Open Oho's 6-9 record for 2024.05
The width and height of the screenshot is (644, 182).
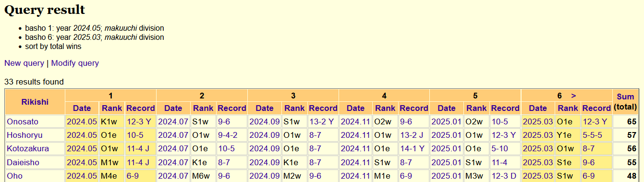pos(133,176)
